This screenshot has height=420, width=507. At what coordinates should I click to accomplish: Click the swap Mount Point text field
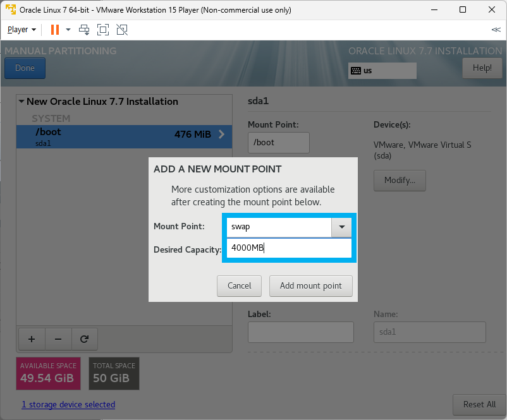(279, 227)
